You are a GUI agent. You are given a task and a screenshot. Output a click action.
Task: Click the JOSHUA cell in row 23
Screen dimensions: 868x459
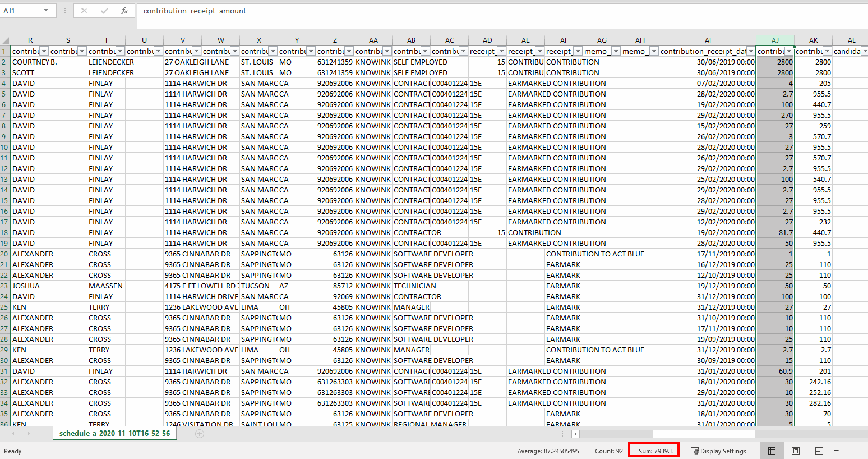[30, 286]
